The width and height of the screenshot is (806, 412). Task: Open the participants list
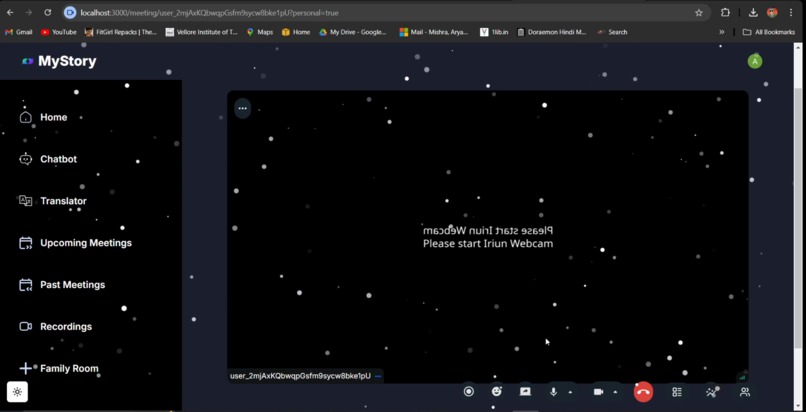coord(744,392)
